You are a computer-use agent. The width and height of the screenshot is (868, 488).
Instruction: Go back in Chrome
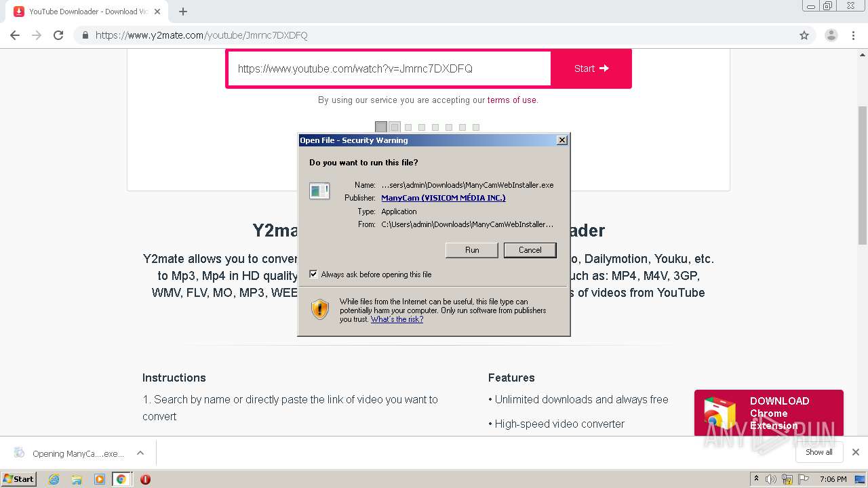15,35
